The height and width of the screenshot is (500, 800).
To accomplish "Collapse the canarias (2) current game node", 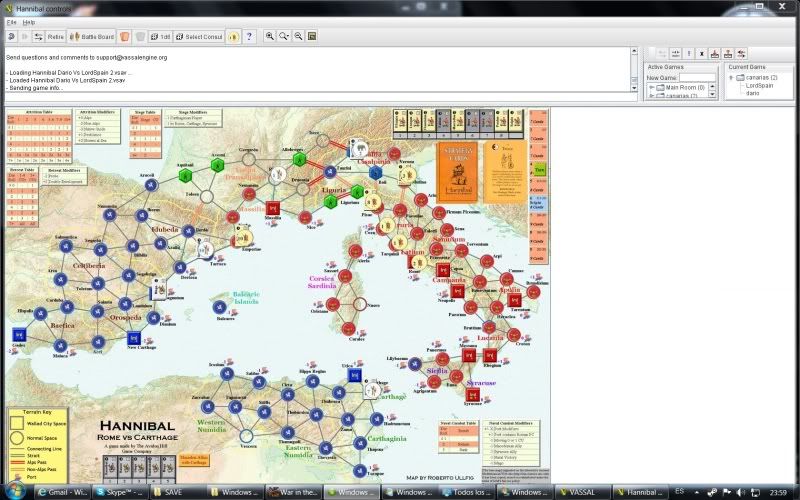I will [x=731, y=78].
